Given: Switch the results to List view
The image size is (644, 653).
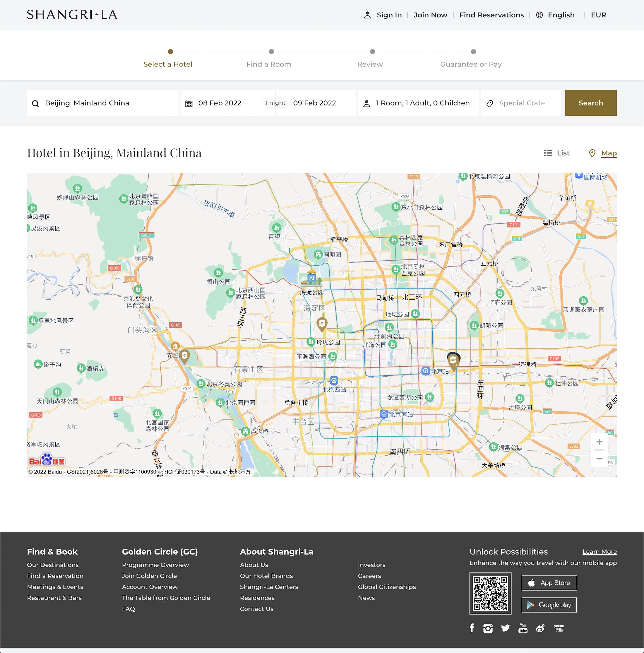Looking at the screenshot, I should (x=556, y=153).
